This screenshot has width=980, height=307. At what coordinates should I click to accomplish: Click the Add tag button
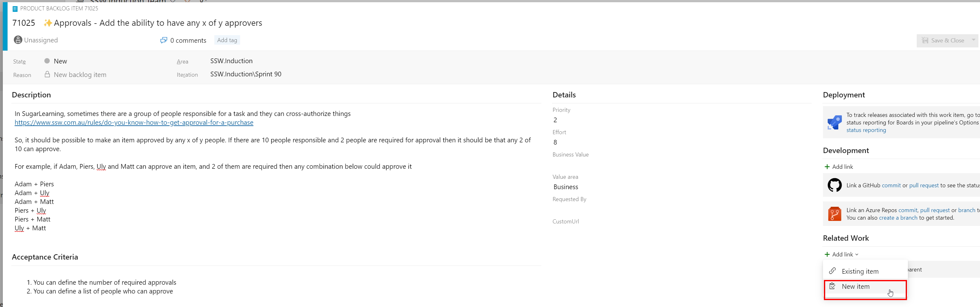[227, 40]
